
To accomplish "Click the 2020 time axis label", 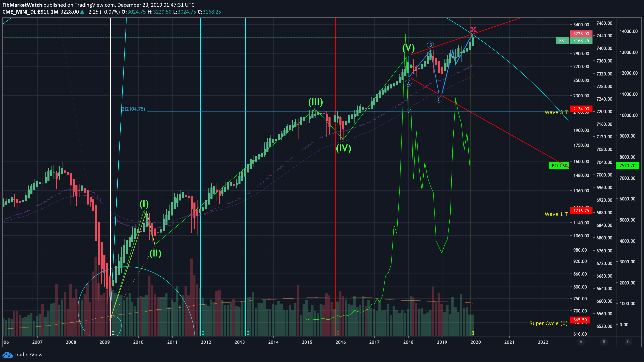I will coord(475,342).
